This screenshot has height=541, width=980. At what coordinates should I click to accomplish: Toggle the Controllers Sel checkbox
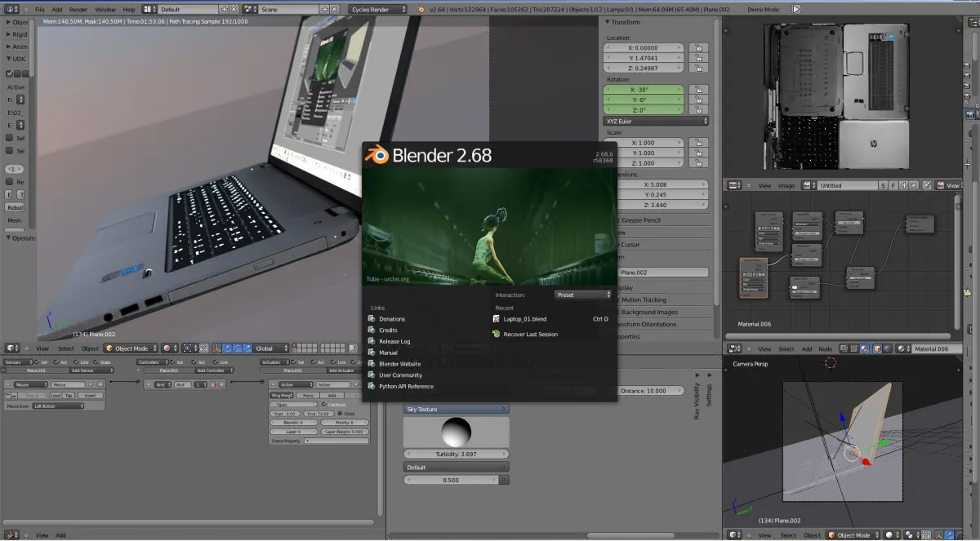click(x=172, y=362)
